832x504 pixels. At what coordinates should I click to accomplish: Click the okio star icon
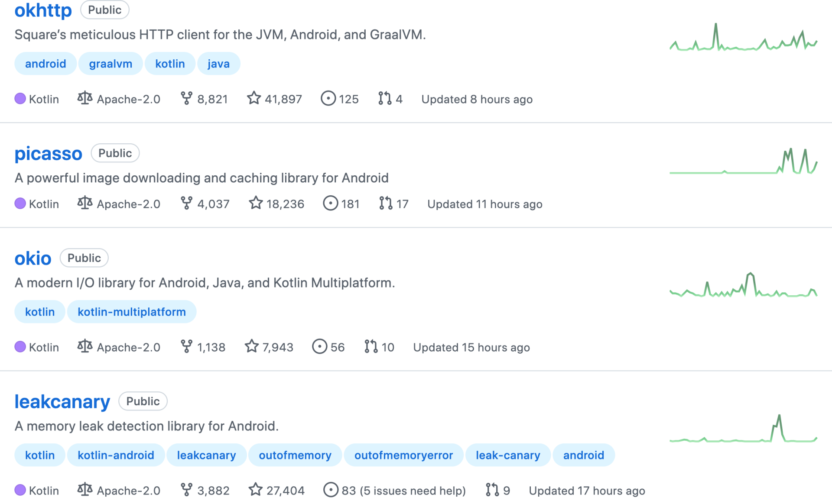252,347
